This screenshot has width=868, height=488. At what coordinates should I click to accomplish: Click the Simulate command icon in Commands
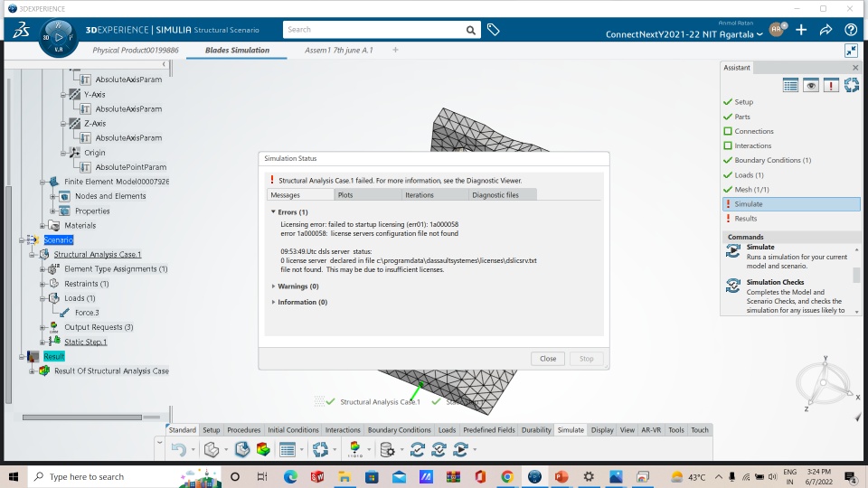coord(733,251)
